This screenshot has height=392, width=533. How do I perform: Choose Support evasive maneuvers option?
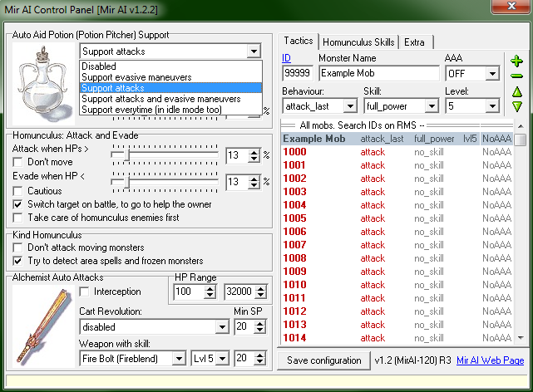click(x=171, y=77)
